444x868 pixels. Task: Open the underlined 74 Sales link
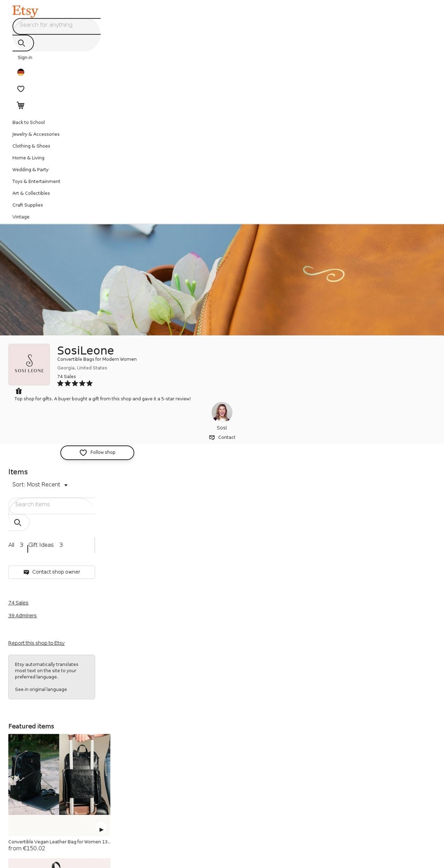pos(18,603)
